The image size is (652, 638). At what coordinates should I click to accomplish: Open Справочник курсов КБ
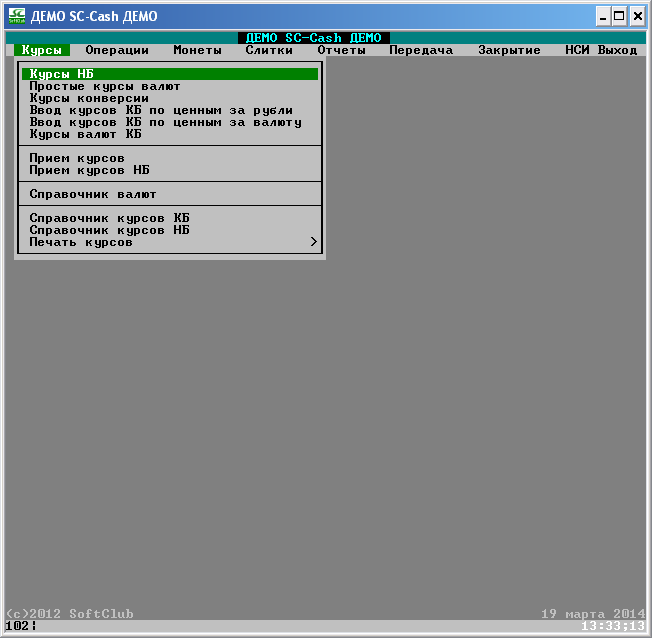click(x=170, y=218)
